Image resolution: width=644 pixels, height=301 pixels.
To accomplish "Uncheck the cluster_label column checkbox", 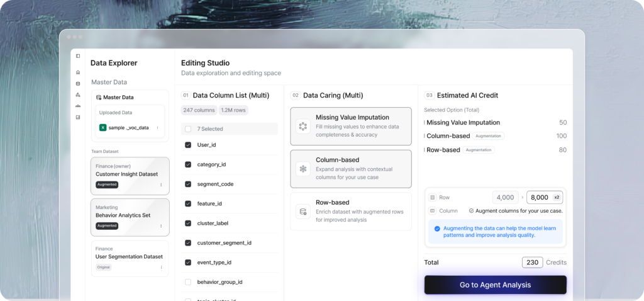I will point(188,223).
